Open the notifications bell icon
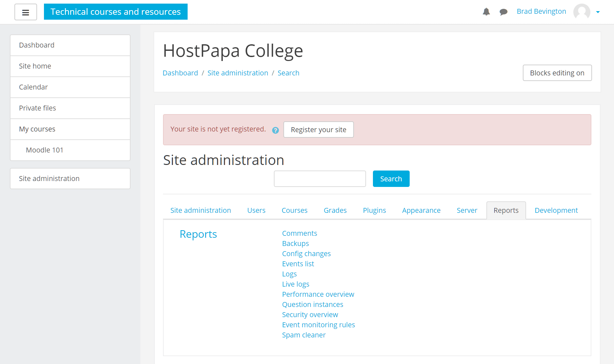This screenshot has height=364, width=614. click(486, 12)
